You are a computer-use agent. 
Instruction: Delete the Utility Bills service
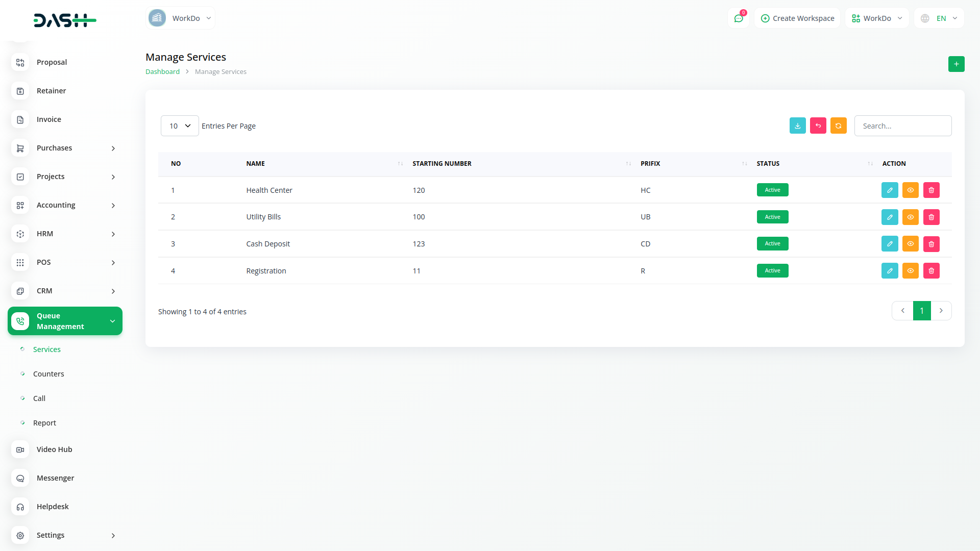click(x=931, y=217)
